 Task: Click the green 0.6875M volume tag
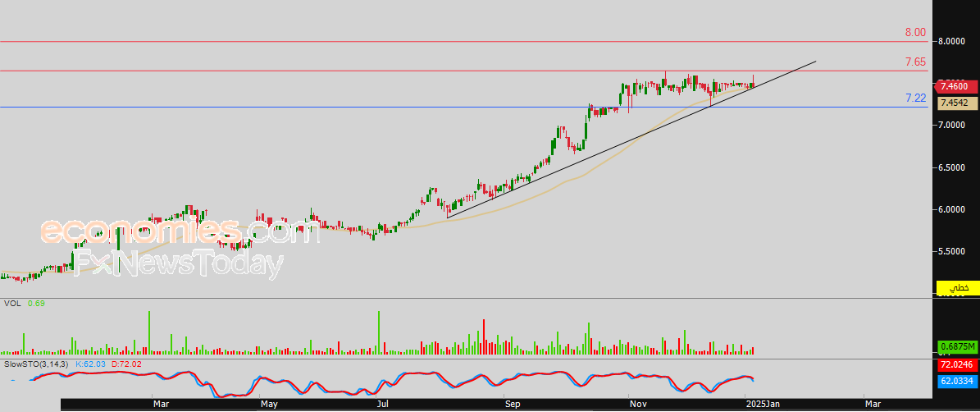[x=957, y=346]
